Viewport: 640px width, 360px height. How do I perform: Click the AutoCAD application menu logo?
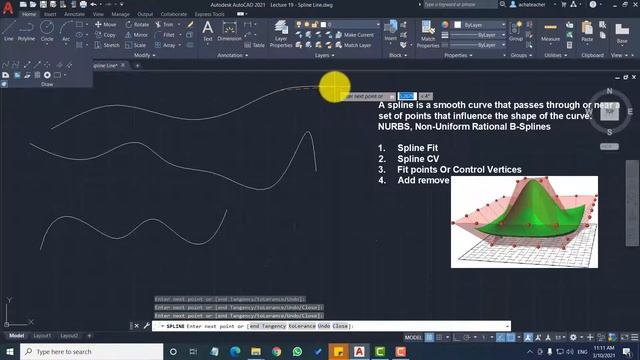[8, 7]
